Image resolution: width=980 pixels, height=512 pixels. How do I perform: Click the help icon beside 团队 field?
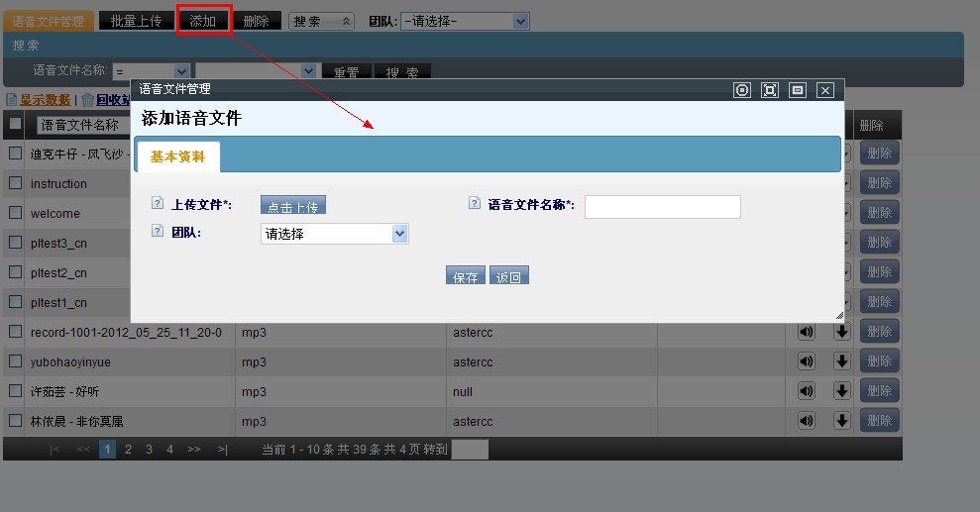coord(157,231)
